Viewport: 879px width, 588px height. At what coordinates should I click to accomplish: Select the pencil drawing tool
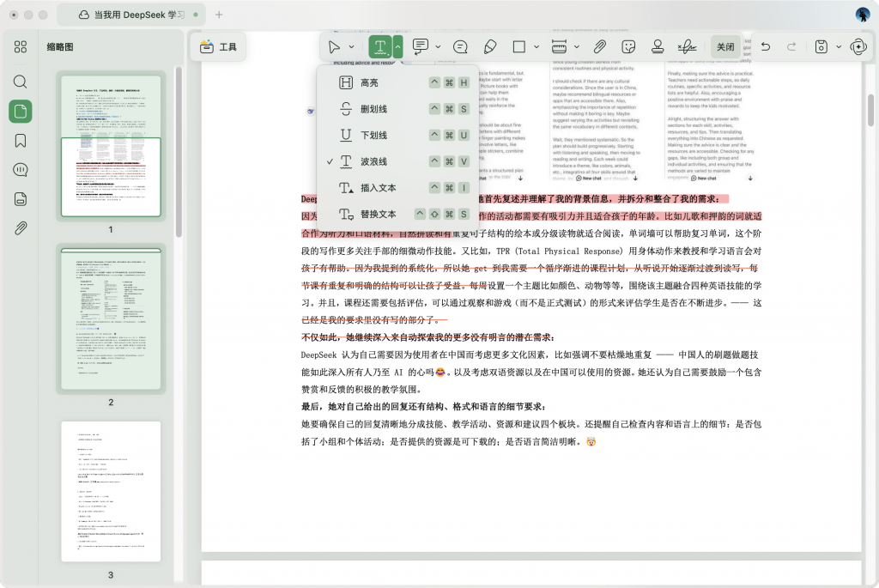coord(490,47)
